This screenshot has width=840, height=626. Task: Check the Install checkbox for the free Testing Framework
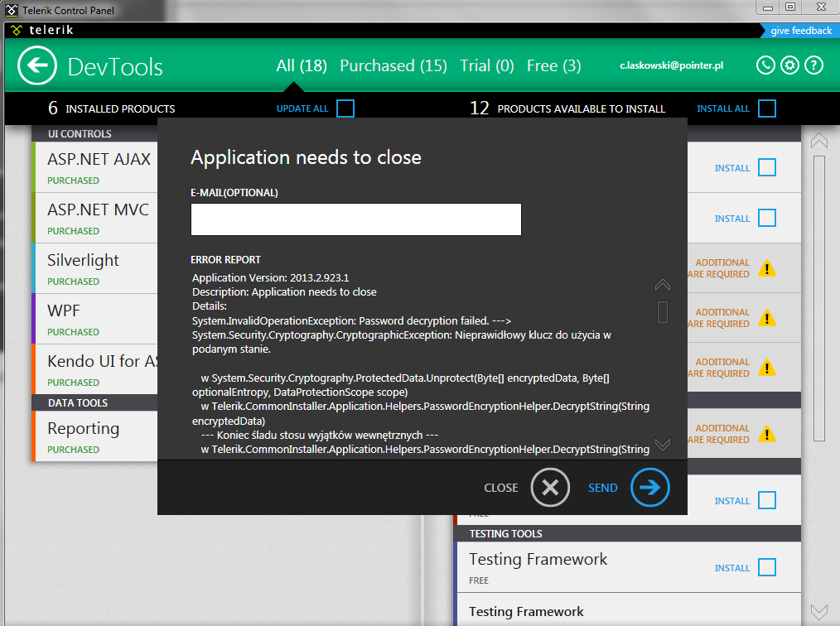pos(767,567)
